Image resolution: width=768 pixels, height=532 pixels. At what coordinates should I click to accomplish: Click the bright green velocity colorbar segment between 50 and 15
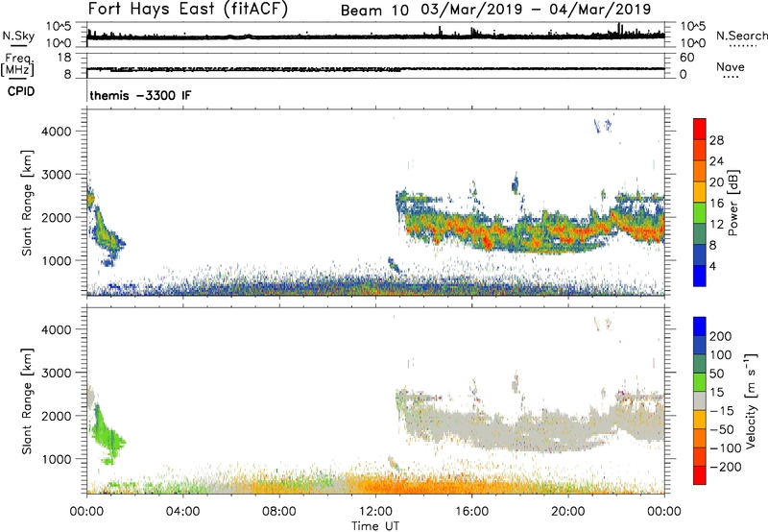tap(700, 382)
